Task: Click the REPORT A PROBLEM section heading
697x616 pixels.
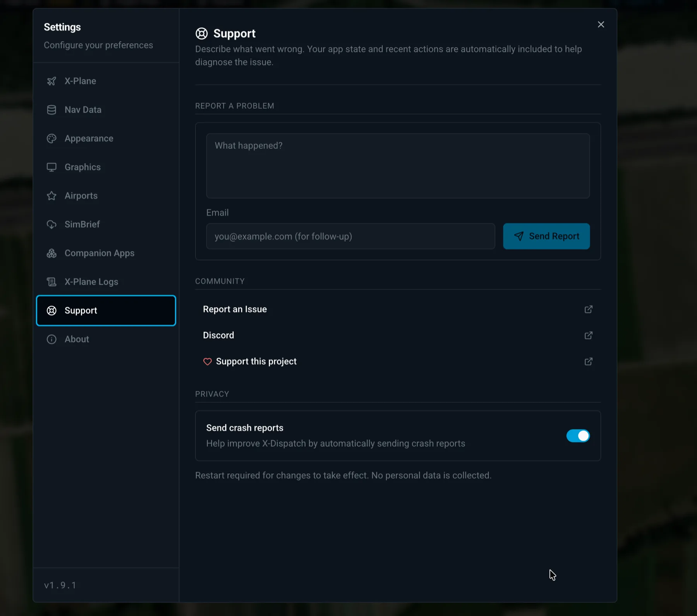Action: point(235,106)
